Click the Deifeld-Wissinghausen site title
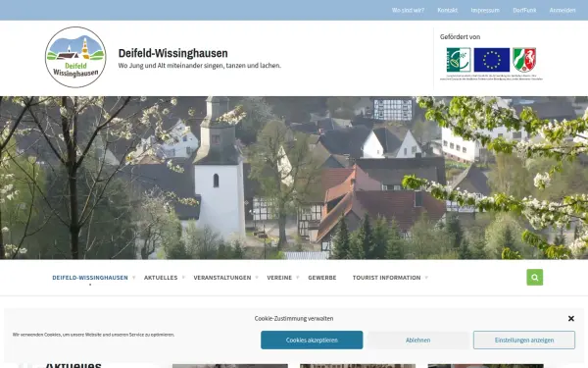The height and width of the screenshot is (368, 588). coord(172,53)
